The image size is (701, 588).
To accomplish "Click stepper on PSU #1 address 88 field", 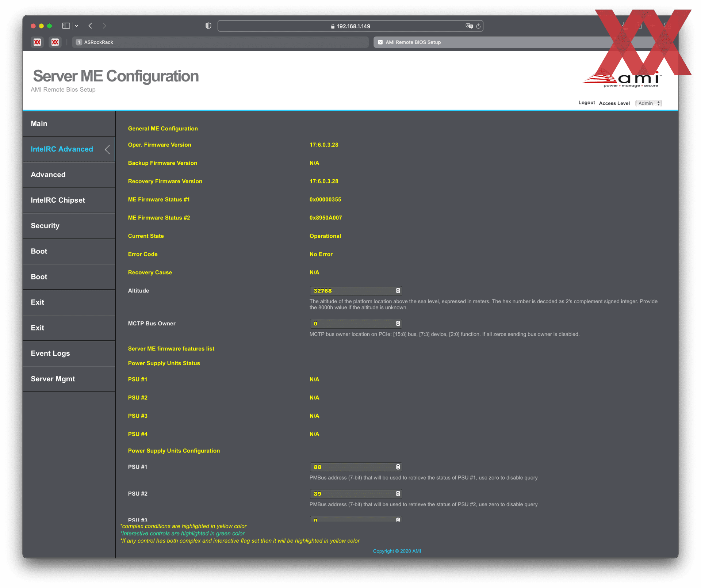I will click(398, 467).
